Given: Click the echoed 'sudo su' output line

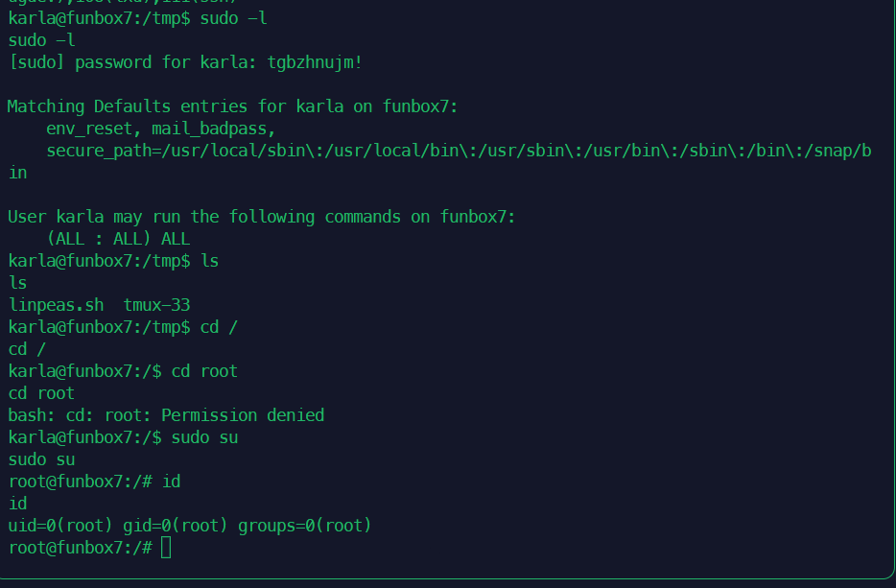Looking at the screenshot, I should coord(41,459).
